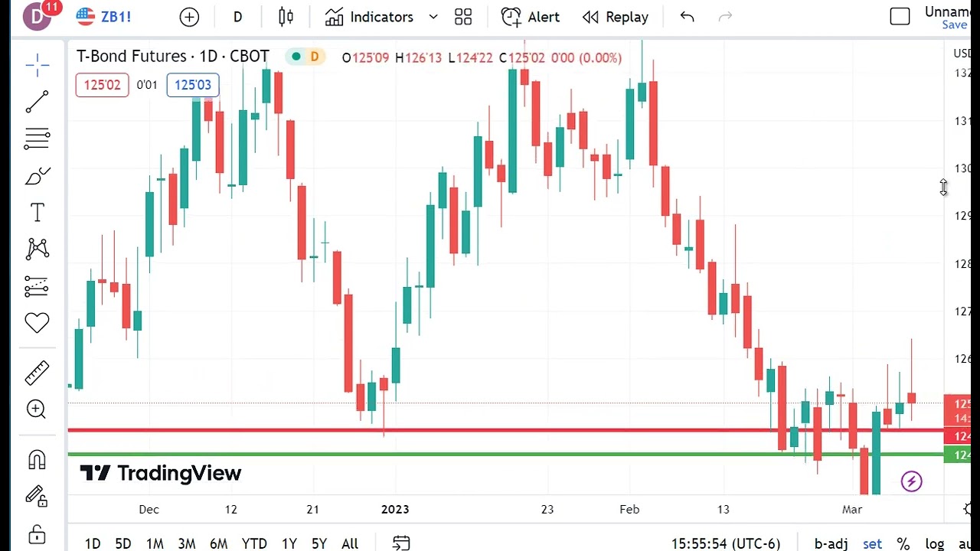Select the text annotation tool

(37, 212)
